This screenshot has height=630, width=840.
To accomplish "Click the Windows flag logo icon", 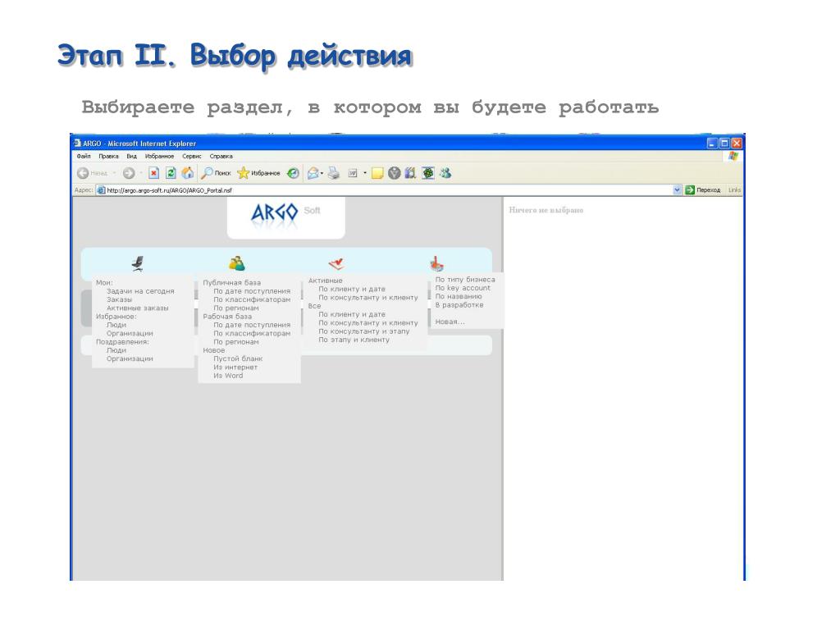I will pyautogui.click(x=733, y=156).
